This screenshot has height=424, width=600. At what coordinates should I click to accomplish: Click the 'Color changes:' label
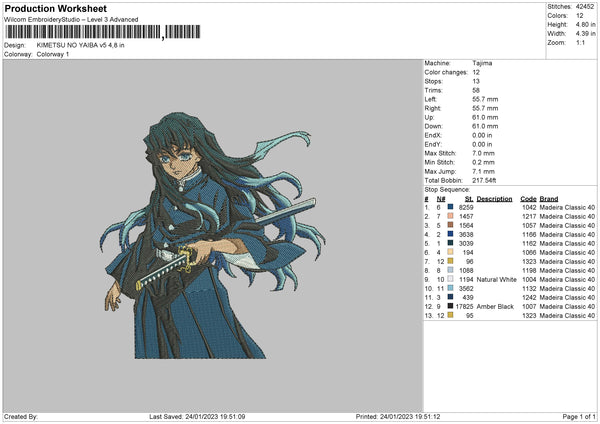point(446,72)
